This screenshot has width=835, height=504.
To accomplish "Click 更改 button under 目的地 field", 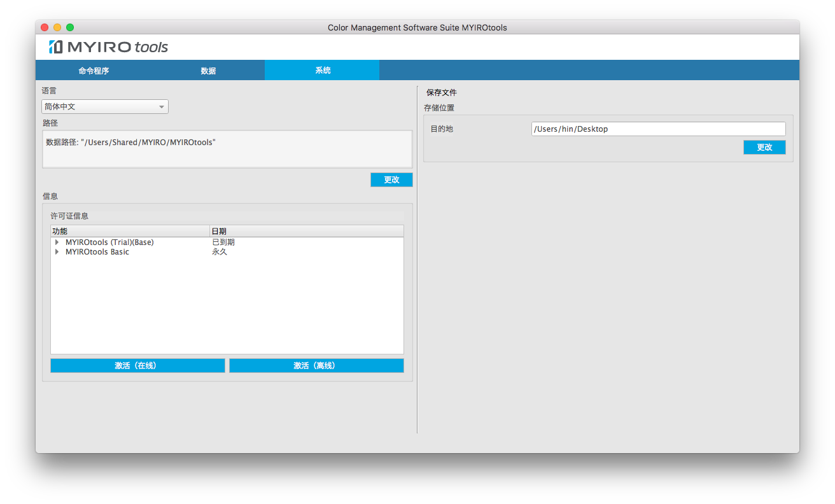I will (x=764, y=148).
